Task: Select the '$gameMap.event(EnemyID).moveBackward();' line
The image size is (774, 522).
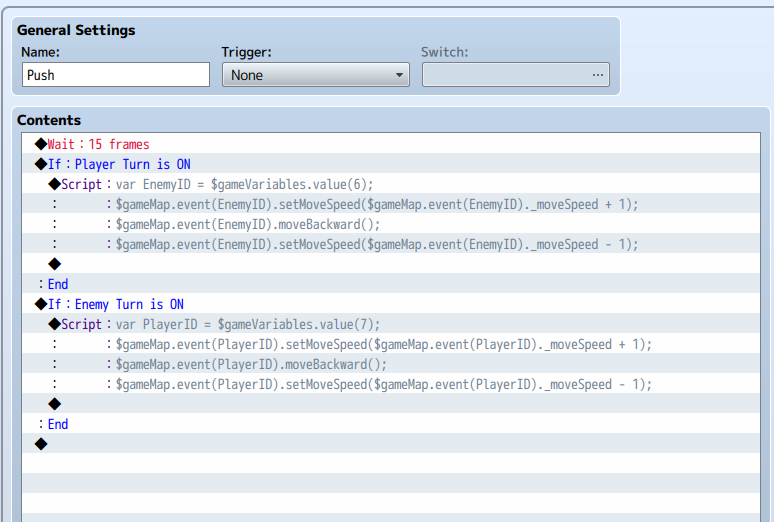Action: coord(391,224)
